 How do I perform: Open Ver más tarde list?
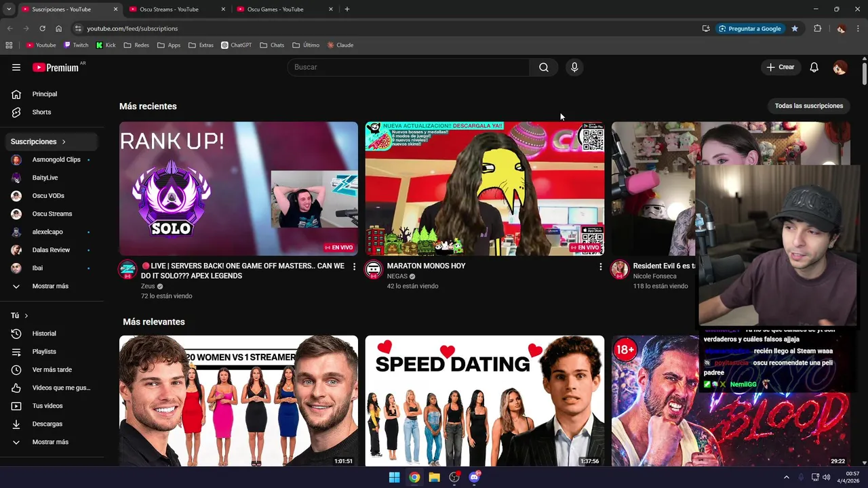tap(52, 369)
